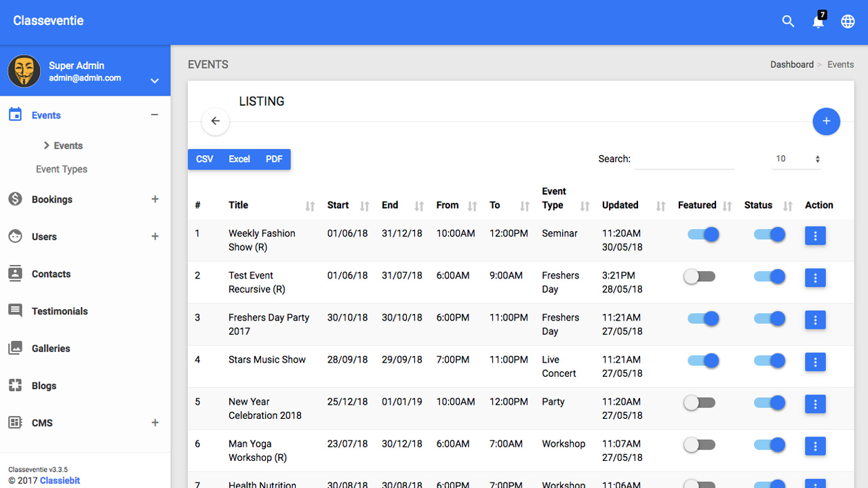Disable Featured for Weekly Fashion Show

coord(703,235)
